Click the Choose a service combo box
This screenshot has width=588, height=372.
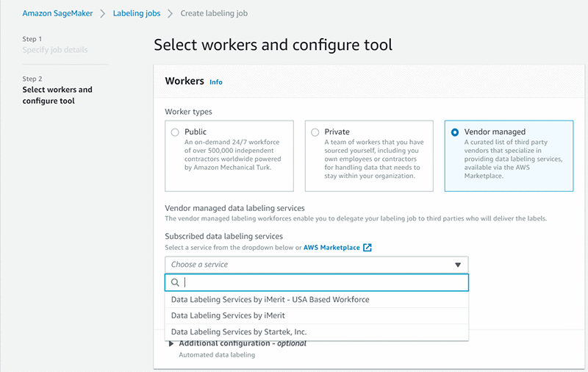coord(317,265)
